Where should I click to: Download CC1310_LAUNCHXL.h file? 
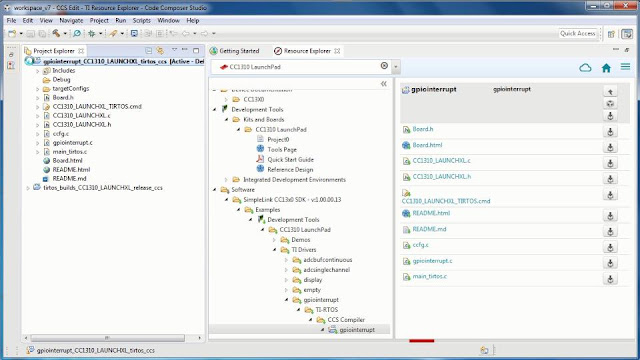(610, 178)
